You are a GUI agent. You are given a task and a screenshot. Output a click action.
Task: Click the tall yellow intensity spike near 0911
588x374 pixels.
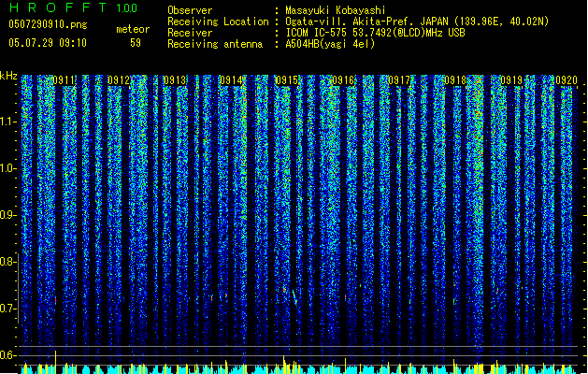[55, 362]
